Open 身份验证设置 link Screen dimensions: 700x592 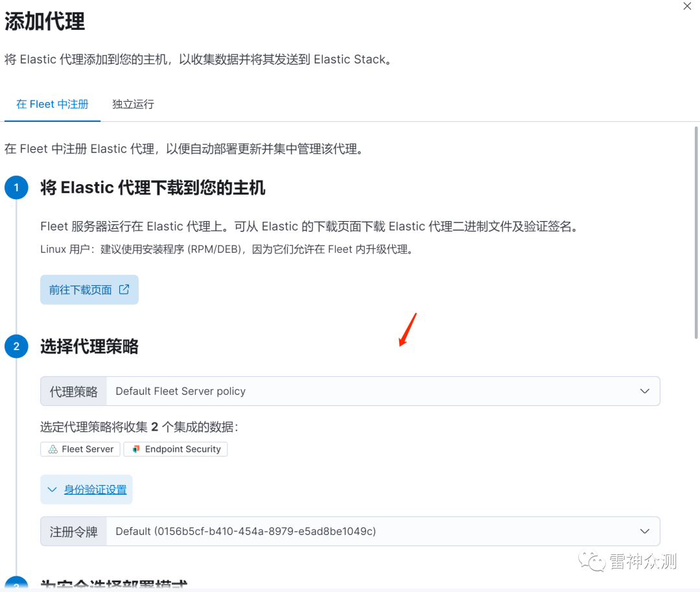(x=95, y=490)
